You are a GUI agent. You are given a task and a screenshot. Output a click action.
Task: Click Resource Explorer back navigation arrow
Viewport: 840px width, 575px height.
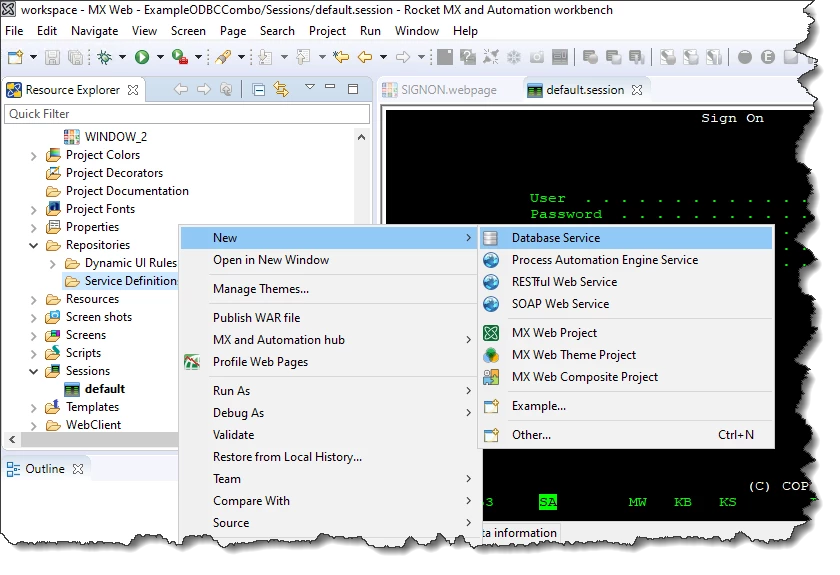pos(181,89)
